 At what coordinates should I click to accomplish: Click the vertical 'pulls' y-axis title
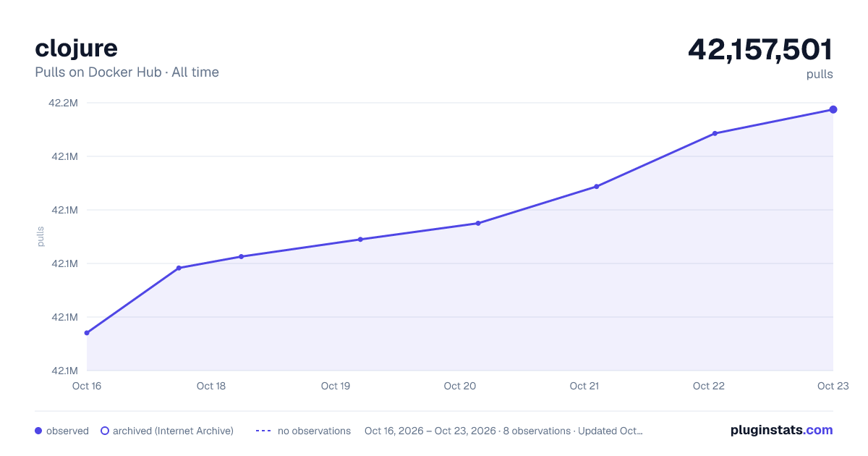pyautogui.click(x=41, y=237)
